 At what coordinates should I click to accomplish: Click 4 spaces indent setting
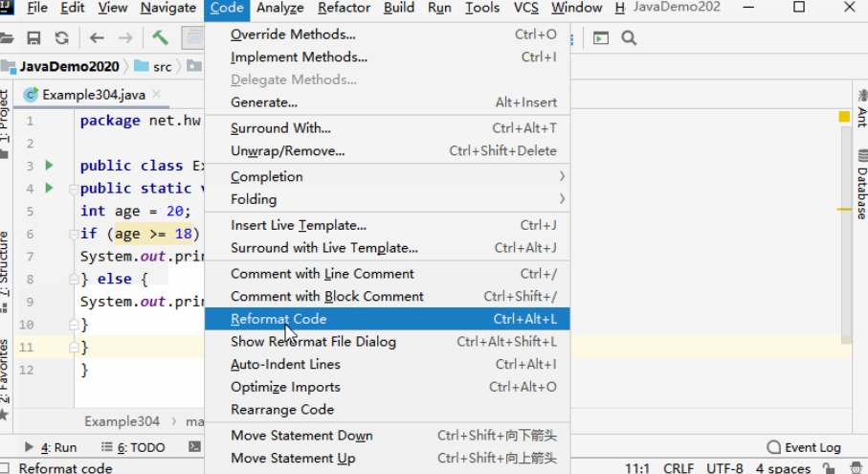click(783, 468)
